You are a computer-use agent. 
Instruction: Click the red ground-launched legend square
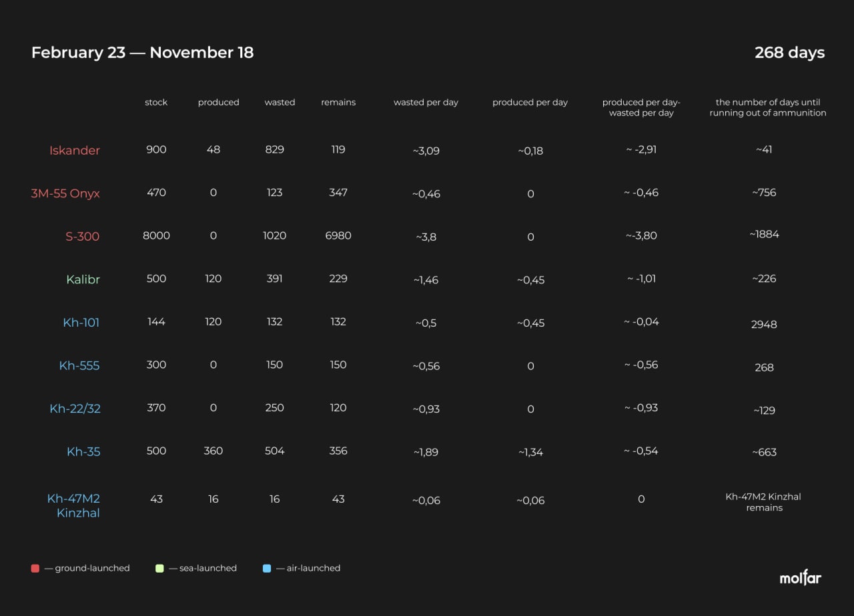35,569
